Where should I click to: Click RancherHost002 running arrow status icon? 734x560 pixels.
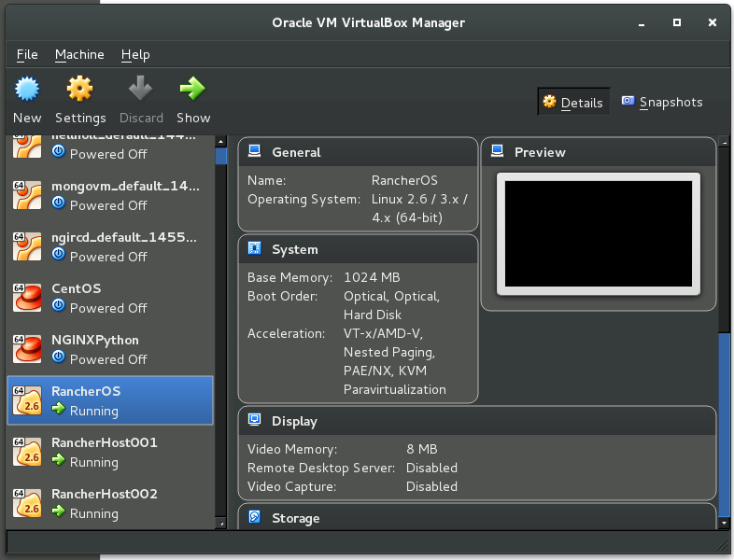click(x=59, y=511)
